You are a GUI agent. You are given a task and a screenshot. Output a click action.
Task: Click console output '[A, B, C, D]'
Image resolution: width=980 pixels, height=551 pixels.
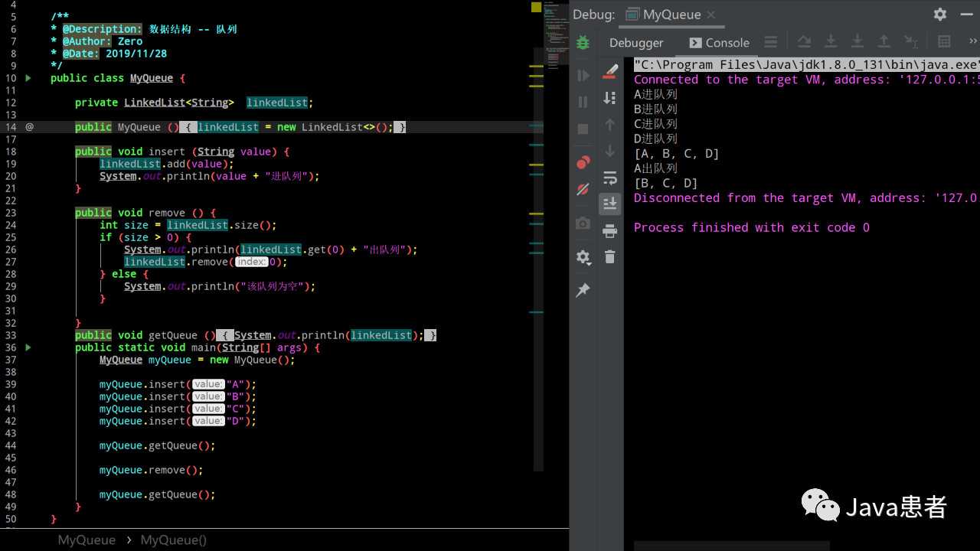(x=677, y=154)
